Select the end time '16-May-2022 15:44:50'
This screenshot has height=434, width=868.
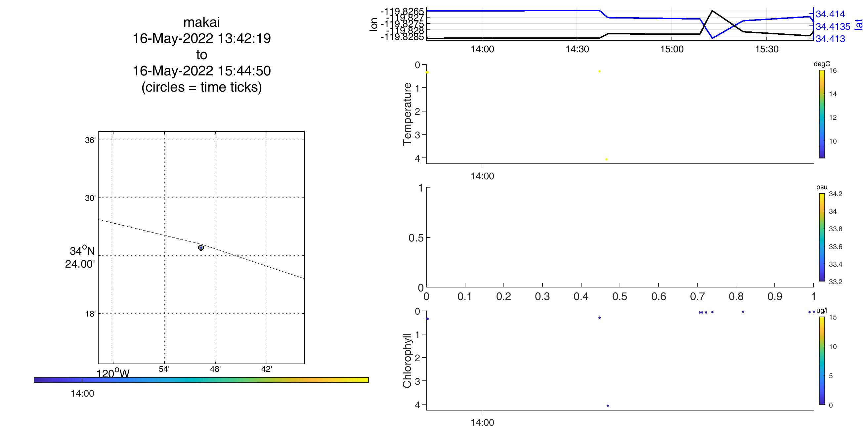(x=201, y=71)
